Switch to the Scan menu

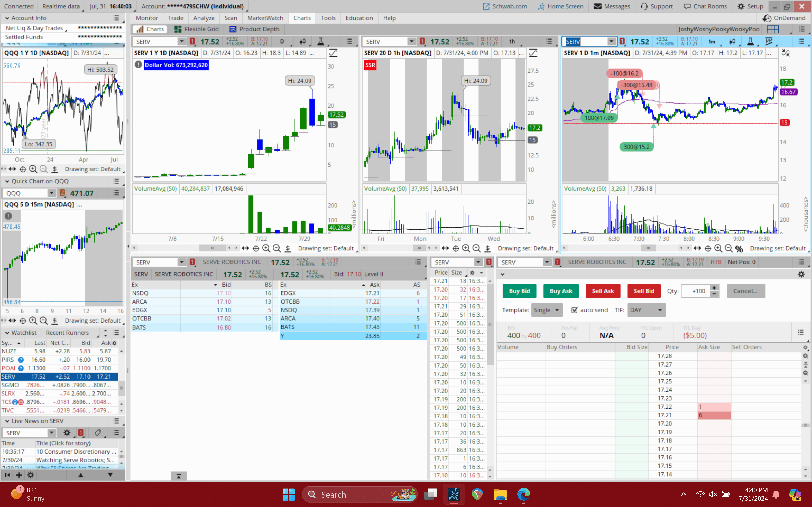click(231, 18)
